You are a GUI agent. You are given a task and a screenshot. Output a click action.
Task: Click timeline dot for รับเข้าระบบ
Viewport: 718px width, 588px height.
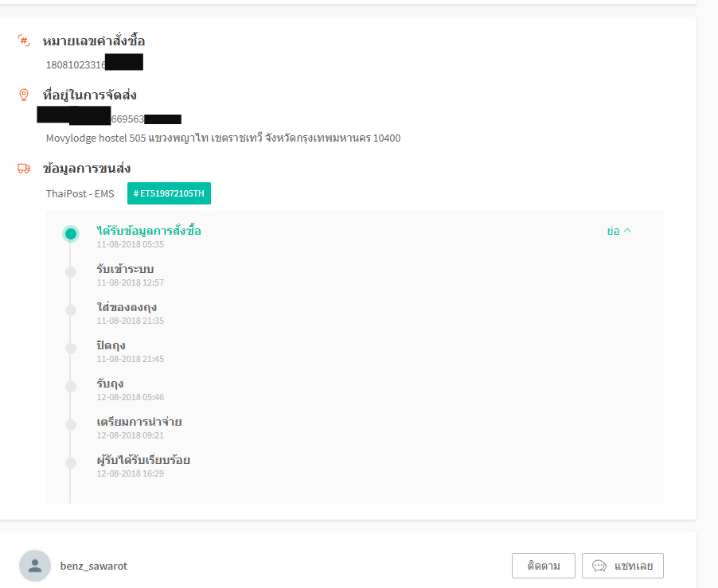point(71,272)
